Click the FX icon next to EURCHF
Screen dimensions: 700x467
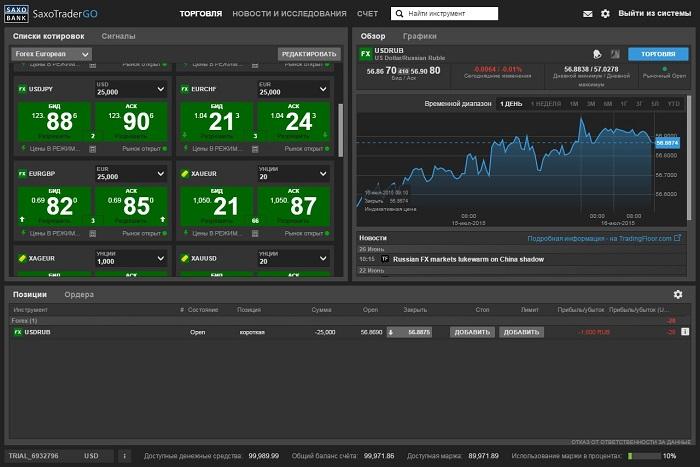click(184, 89)
